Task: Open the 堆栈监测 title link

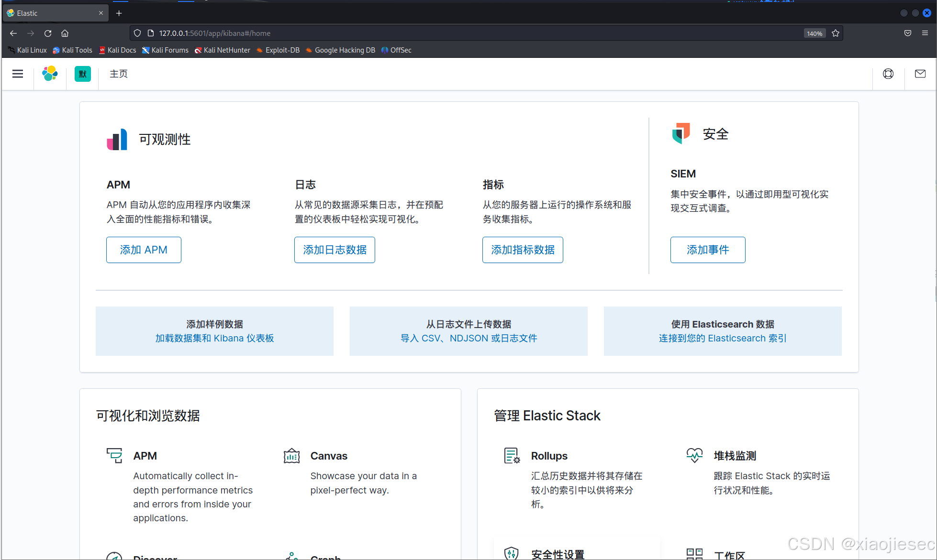Action: [735, 456]
